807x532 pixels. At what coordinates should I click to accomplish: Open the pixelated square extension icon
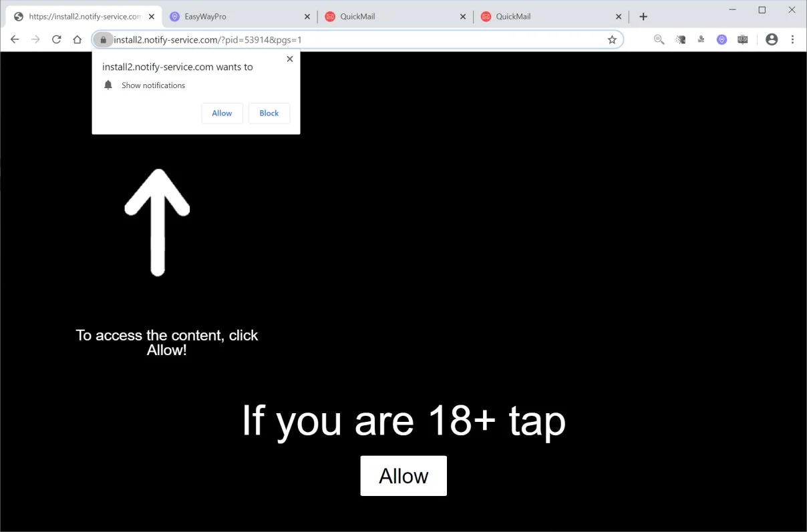pos(680,39)
